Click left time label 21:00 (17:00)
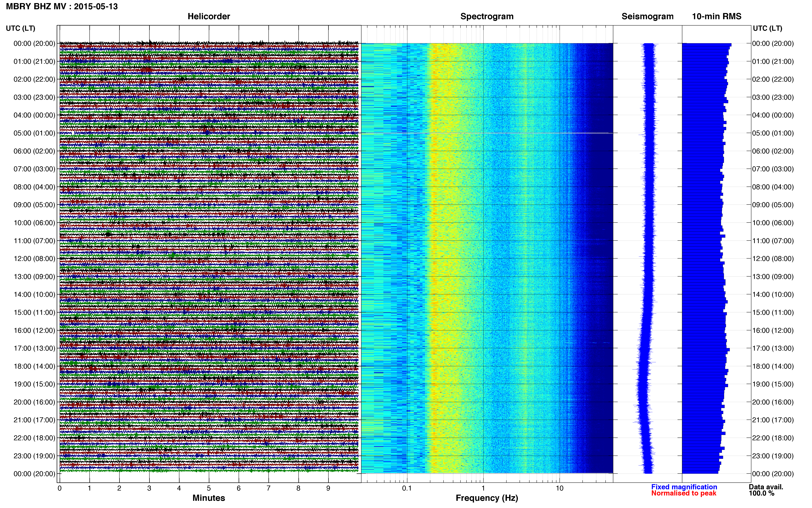Viewport: 812px width, 508px height. (34, 420)
